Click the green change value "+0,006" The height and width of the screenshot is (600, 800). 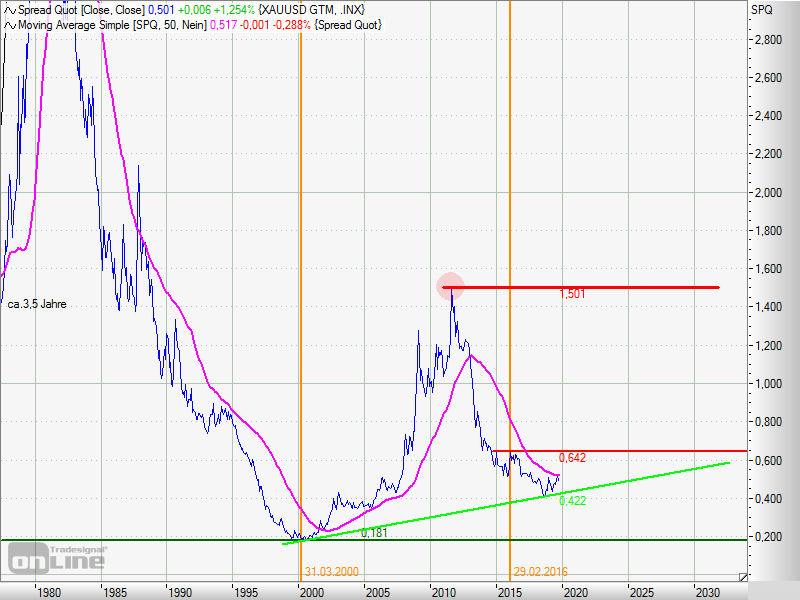[194, 10]
